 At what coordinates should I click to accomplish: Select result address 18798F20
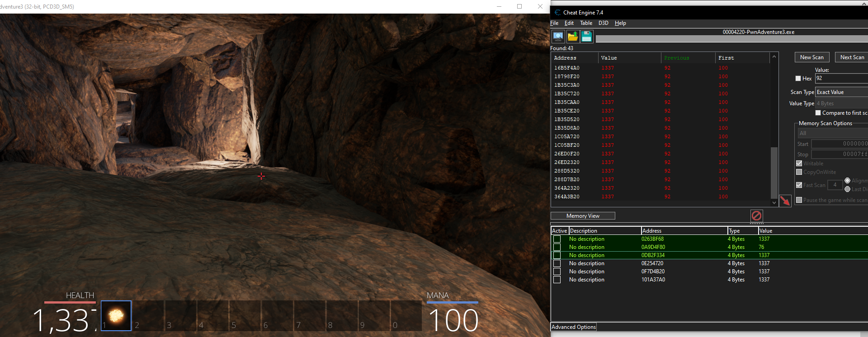coord(566,76)
